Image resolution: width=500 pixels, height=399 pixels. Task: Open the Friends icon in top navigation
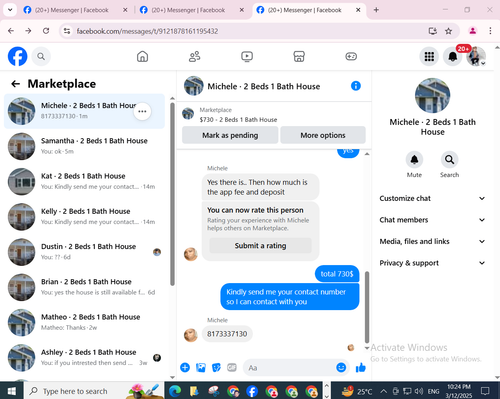[x=195, y=56]
